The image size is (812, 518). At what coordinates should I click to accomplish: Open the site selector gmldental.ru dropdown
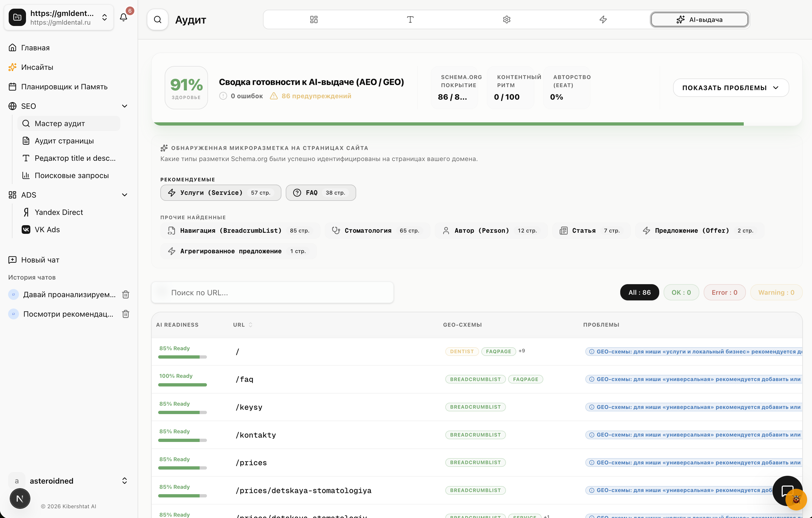[x=59, y=18]
